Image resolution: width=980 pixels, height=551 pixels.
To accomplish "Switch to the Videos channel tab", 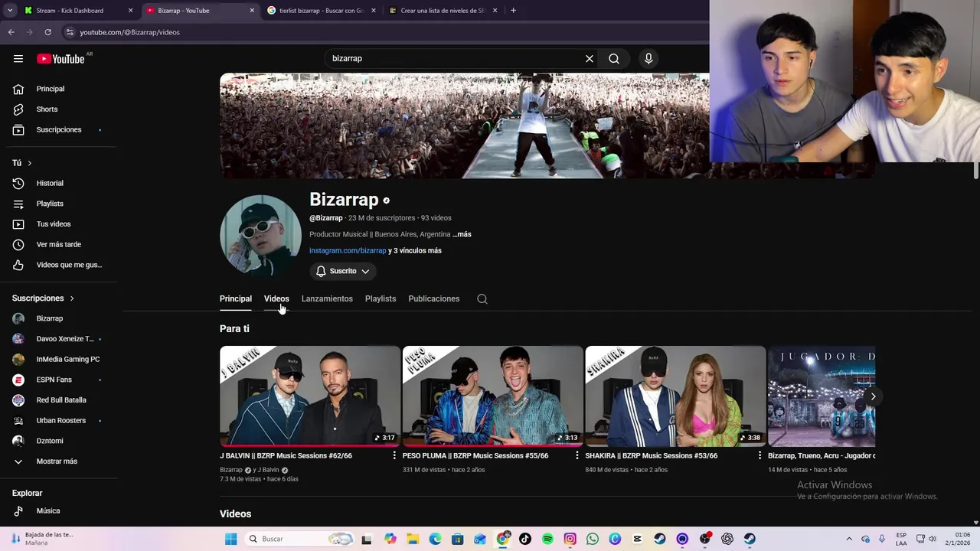I will point(276,298).
